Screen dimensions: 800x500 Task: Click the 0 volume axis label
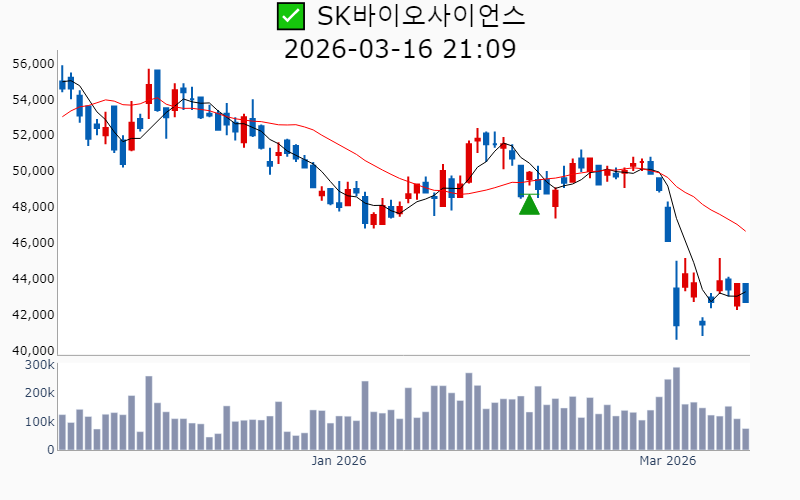48,450
